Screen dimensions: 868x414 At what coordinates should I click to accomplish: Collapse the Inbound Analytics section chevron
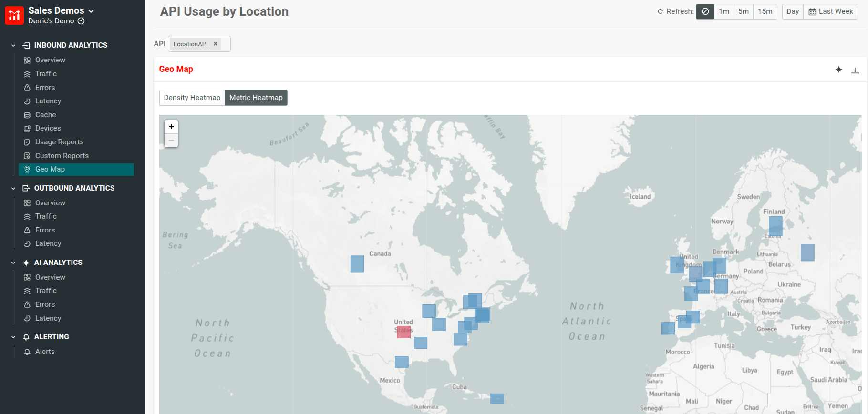click(13, 46)
